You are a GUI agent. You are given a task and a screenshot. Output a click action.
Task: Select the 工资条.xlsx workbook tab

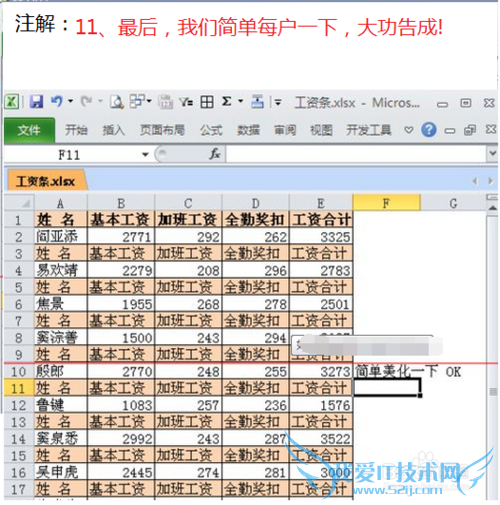(x=46, y=181)
